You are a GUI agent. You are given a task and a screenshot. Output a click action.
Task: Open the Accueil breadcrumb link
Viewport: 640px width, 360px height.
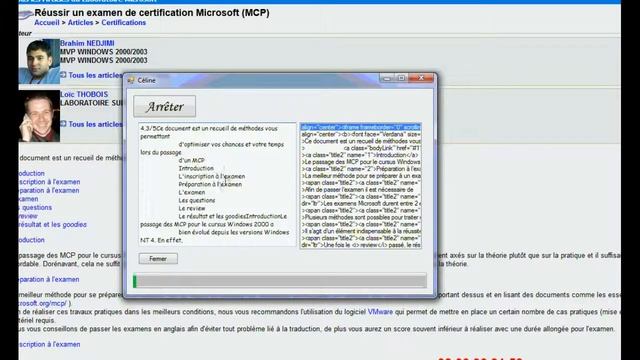coord(47,23)
